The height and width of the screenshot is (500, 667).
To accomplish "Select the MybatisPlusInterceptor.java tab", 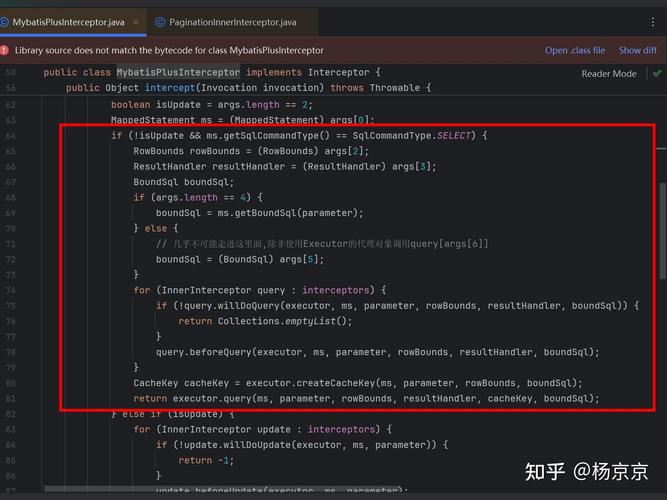I will [70, 21].
